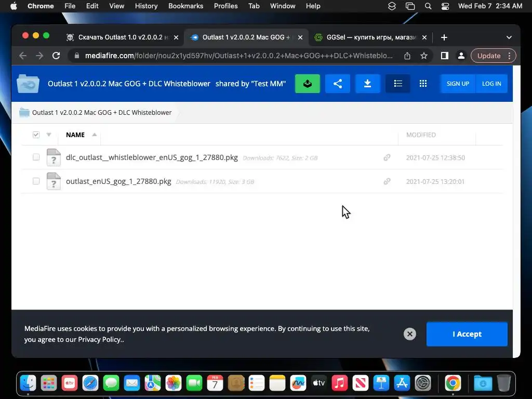Open Control Center in menu bar
Image resolution: width=532 pixels, height=399 pixels.
445,6
